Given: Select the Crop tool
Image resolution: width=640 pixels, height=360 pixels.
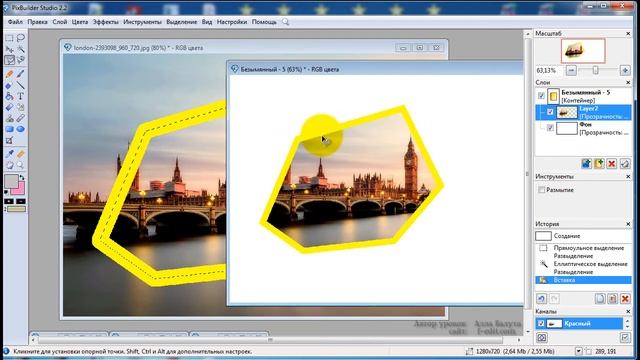Looking at the screenshot, I should [x=9, y=141].
